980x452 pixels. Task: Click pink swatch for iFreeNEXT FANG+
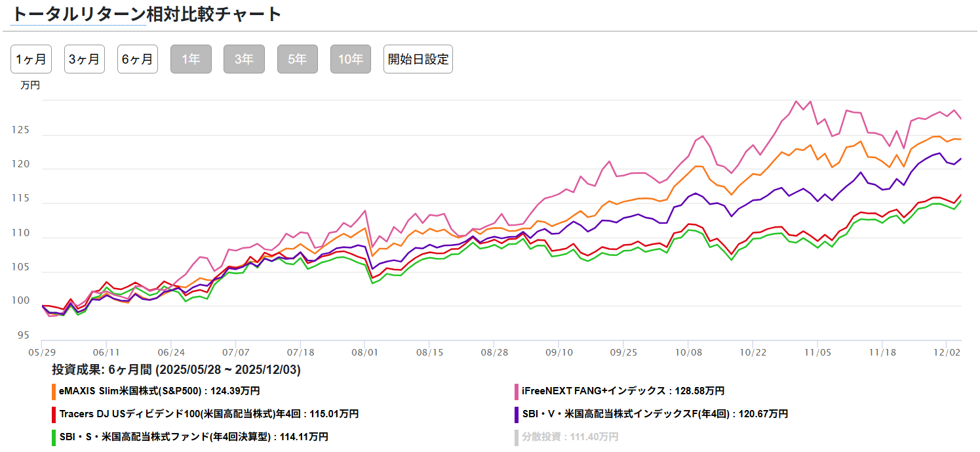[517, 391]
